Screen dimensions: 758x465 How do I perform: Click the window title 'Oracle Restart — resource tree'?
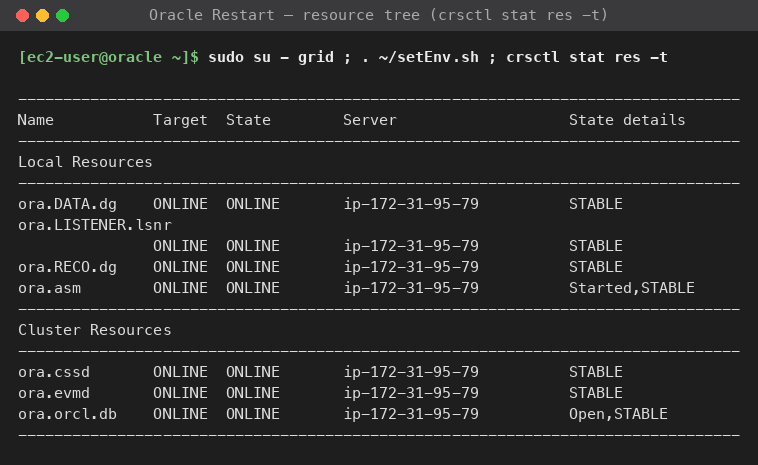tap(284, 15)
